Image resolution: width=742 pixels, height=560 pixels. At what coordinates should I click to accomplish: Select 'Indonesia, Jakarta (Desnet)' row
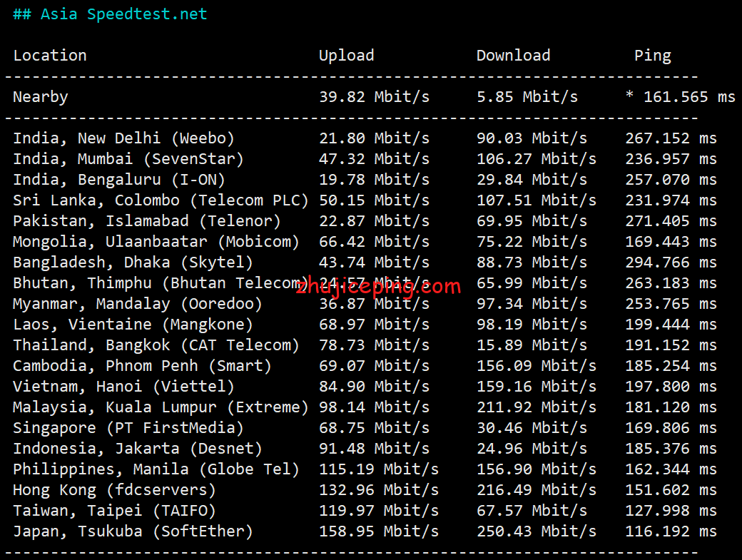[x=365, y=449]
